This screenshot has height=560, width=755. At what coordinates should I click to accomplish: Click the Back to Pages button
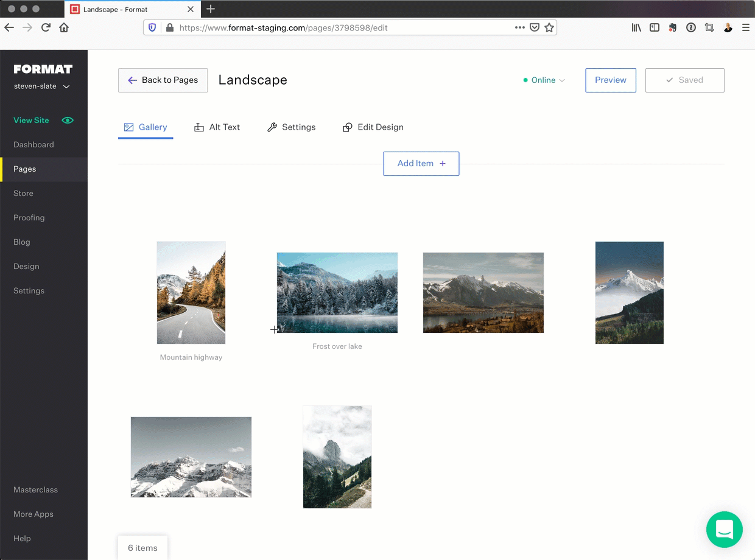click(163, 80)
